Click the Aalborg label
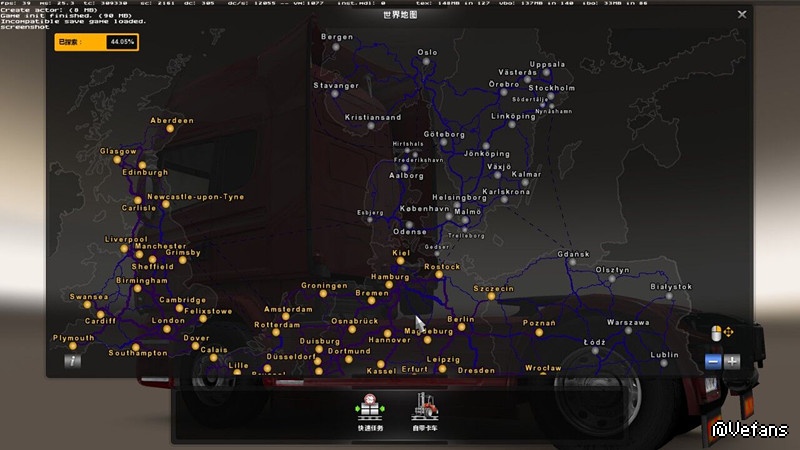 (406, 176)
